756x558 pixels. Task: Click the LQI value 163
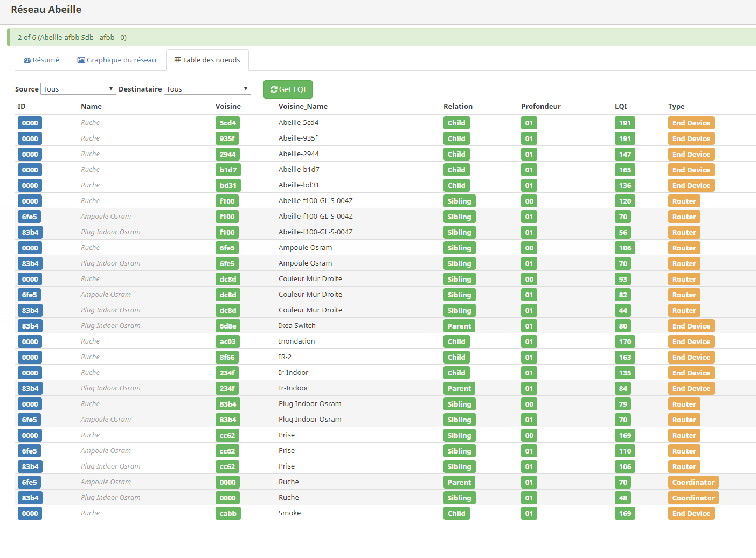click(x=625, y=357)
